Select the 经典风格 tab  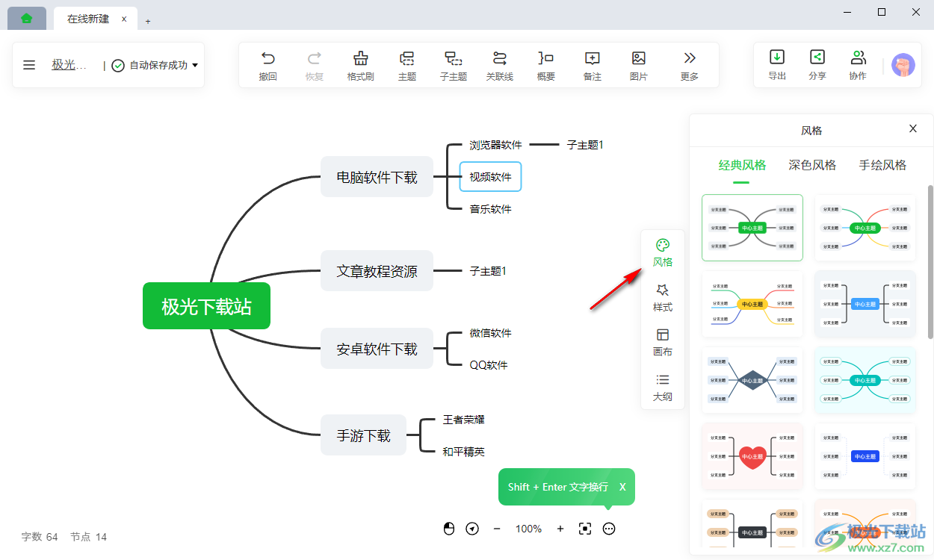(x=742, y=165)
